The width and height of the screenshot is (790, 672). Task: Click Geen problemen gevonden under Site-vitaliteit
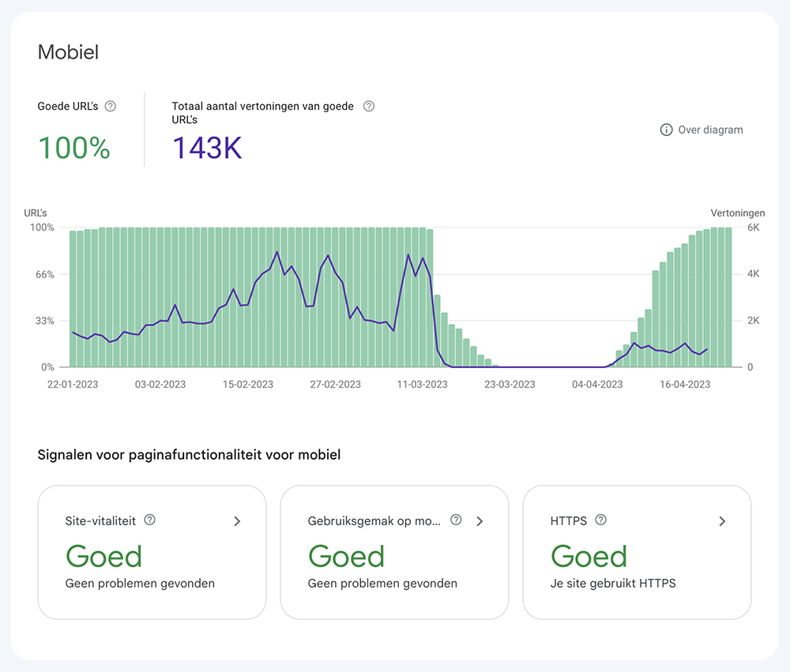(x=140, y=584)
